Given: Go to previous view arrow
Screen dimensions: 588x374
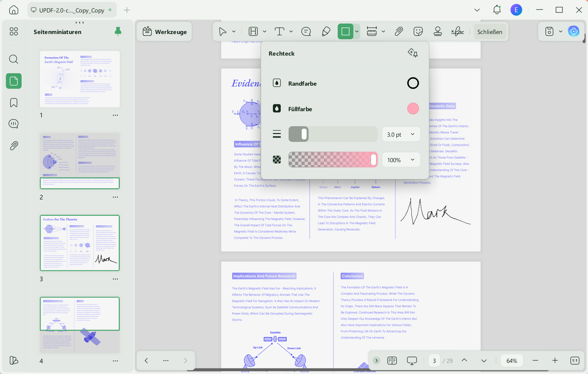Looking at the screenshot, I should (x=146, y=360).
